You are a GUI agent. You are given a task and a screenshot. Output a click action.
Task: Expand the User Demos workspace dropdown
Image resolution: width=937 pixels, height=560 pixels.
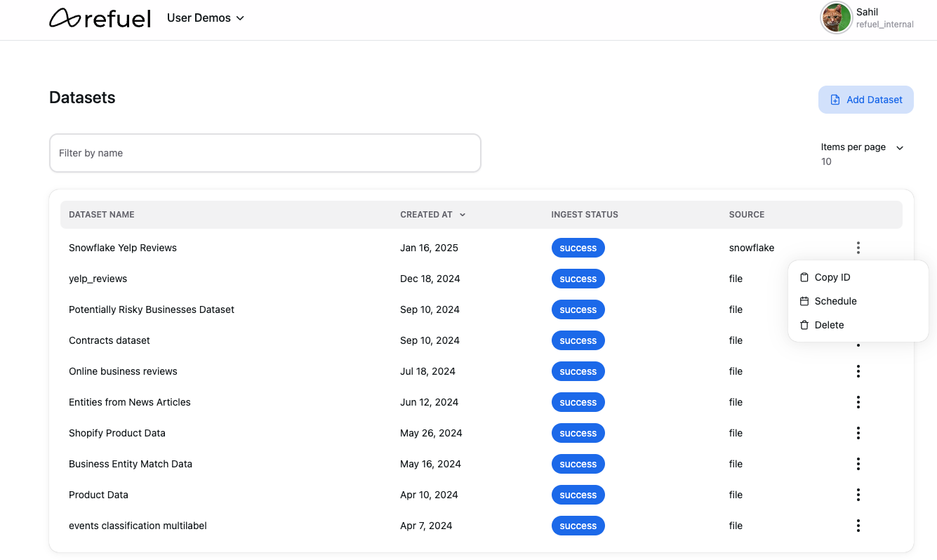click(206, 18)
